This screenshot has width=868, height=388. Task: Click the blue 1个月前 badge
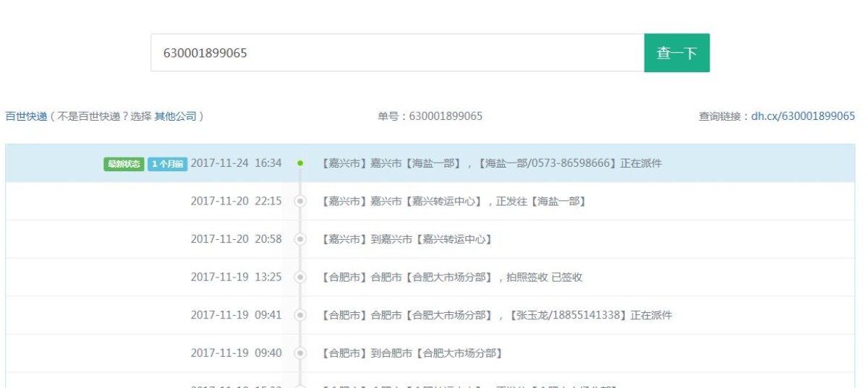pos(167,163)
